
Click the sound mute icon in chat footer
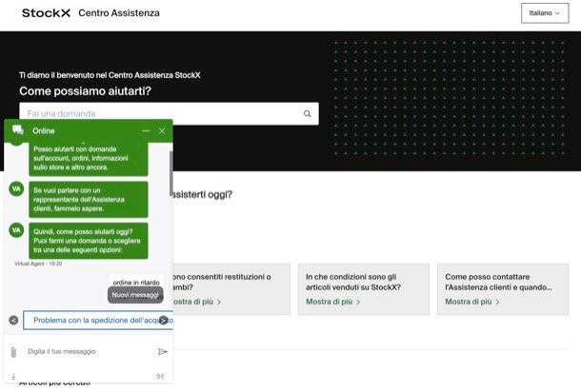pyautogui.click(x=160, y=376)
